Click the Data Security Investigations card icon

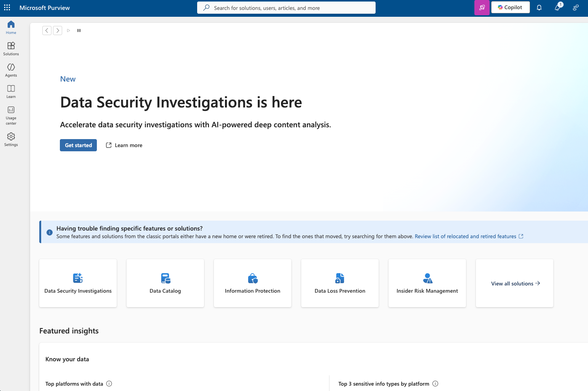[x=78, y=278]
